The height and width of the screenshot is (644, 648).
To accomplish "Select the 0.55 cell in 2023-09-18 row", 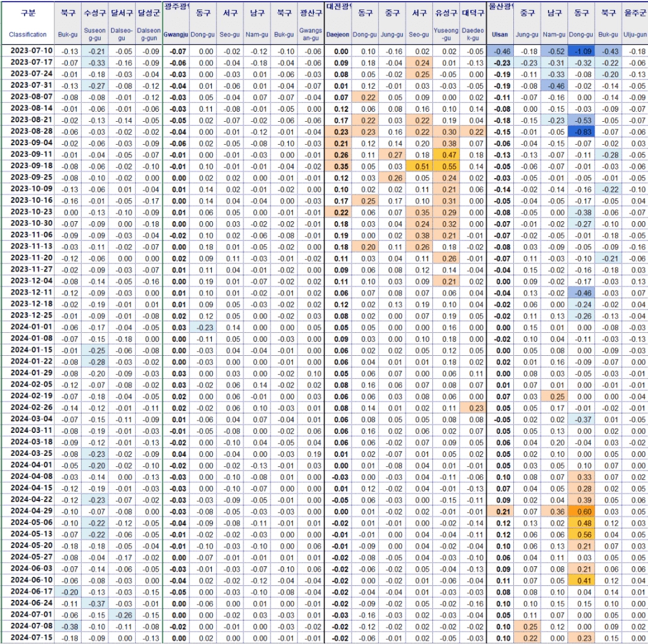I will point(446,166).
